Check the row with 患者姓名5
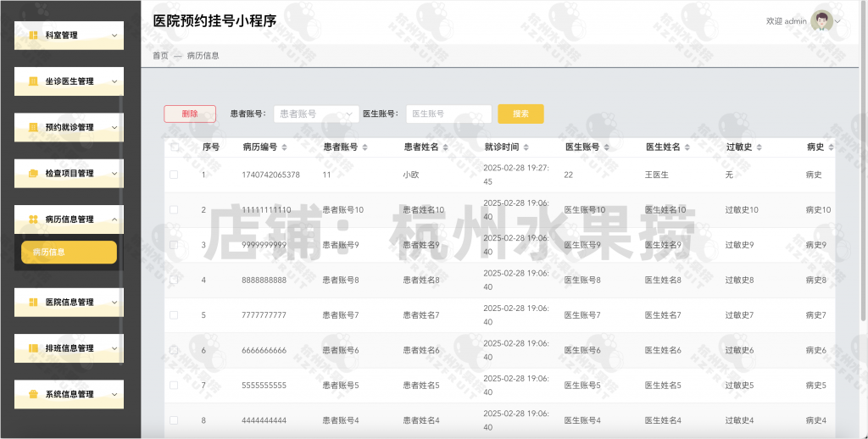Viewport: 868px width, 439px height. coord(174,385)
